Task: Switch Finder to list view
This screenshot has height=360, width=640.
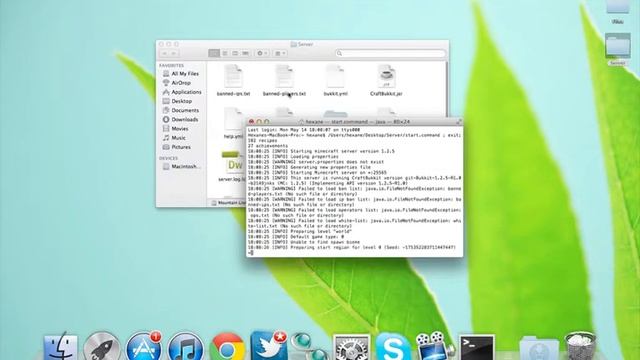Action: 224,53
